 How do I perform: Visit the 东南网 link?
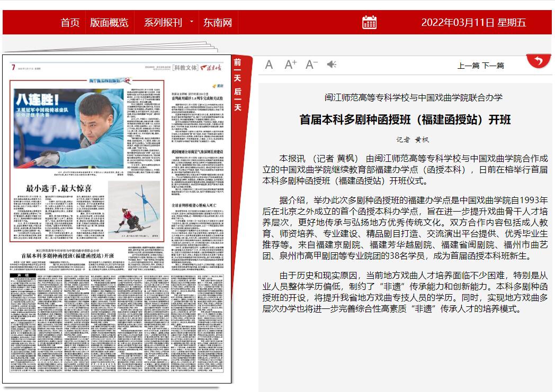218,23
